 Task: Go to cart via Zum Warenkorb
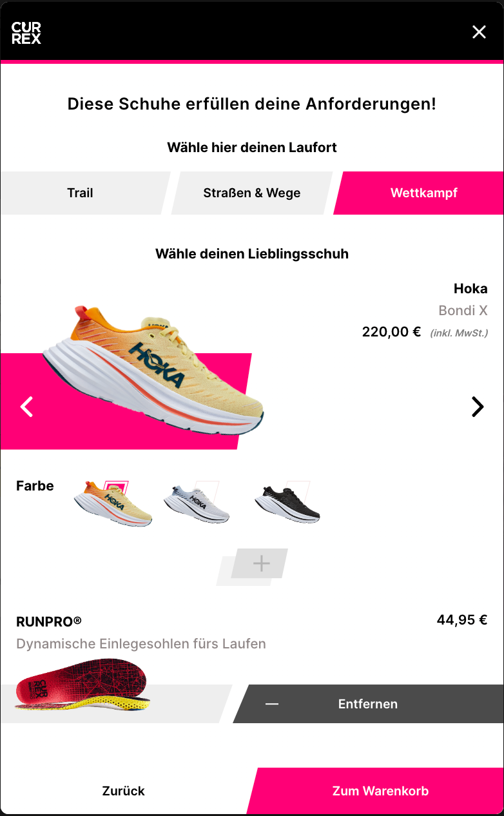[380, 791]
